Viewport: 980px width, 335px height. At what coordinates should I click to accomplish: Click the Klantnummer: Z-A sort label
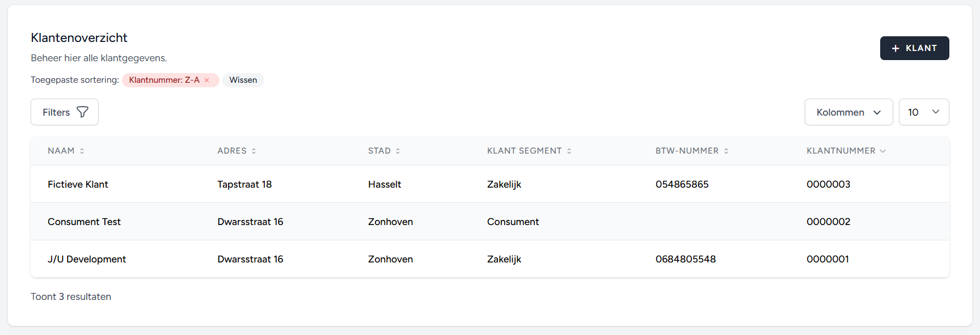click(164, 80)
